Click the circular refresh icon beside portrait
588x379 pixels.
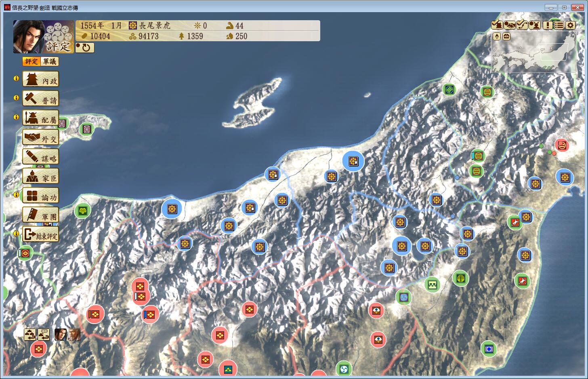85,48
